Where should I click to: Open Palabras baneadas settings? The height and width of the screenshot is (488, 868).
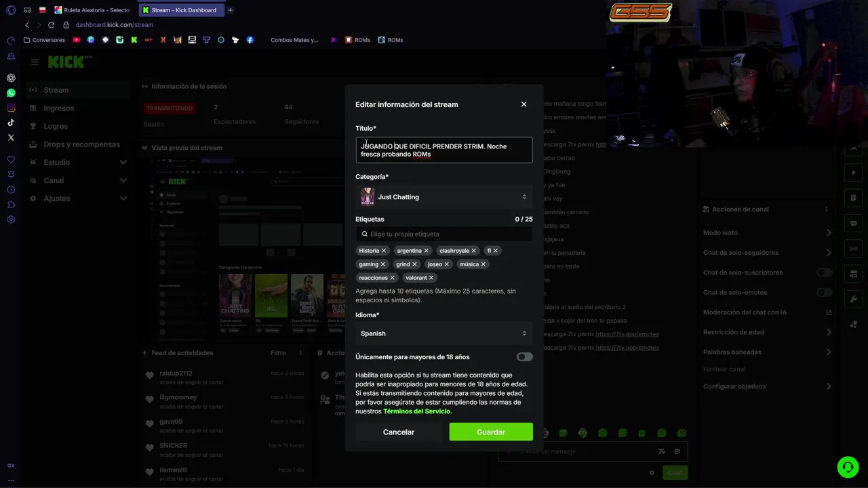[767, 352]
